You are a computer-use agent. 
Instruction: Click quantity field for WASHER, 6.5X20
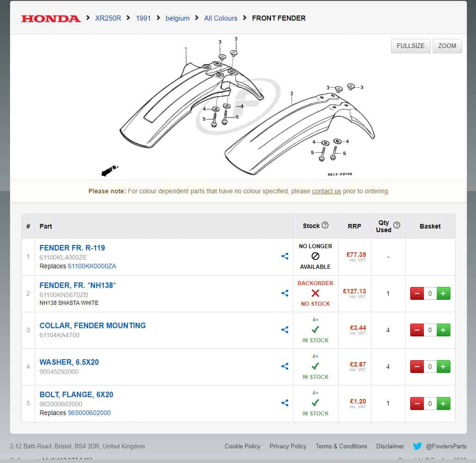point(430,367)
